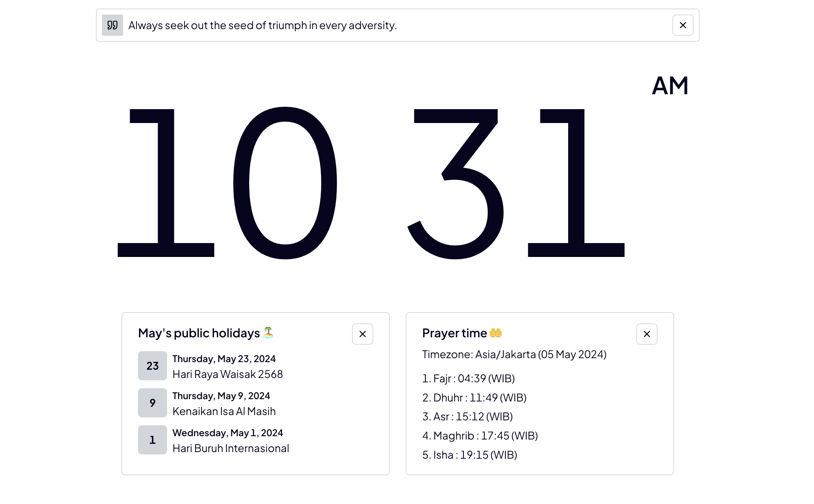Screen dimensions: 814x504
Task: Click the minute digits 31
Action: [x=515, y=183]
